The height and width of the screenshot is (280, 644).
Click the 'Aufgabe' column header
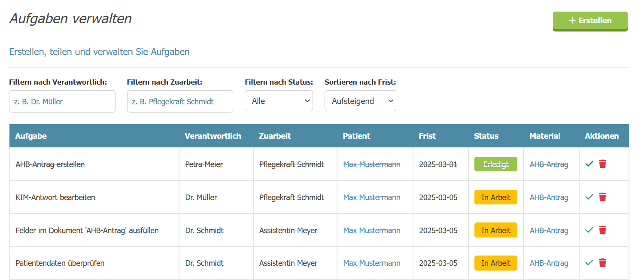[31, 136]
